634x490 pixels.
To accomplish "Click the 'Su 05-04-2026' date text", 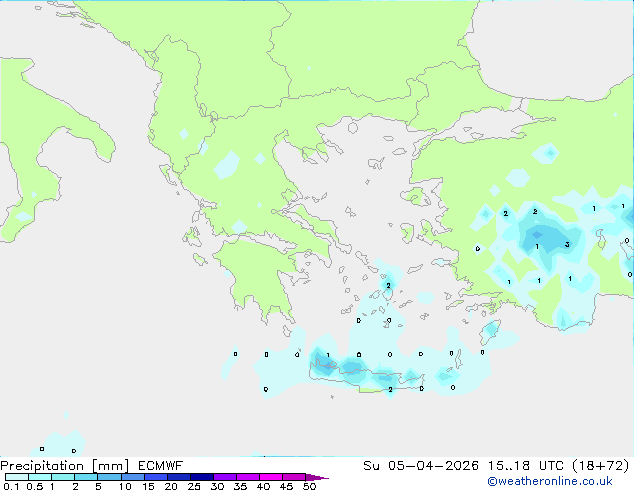I will tap(421, 466).
